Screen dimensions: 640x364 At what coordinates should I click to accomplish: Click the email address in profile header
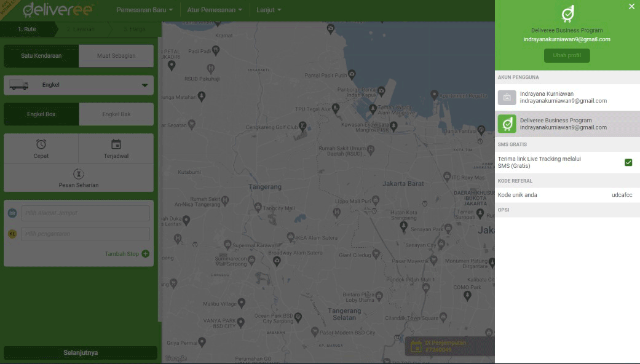click(x=566, y=39)
